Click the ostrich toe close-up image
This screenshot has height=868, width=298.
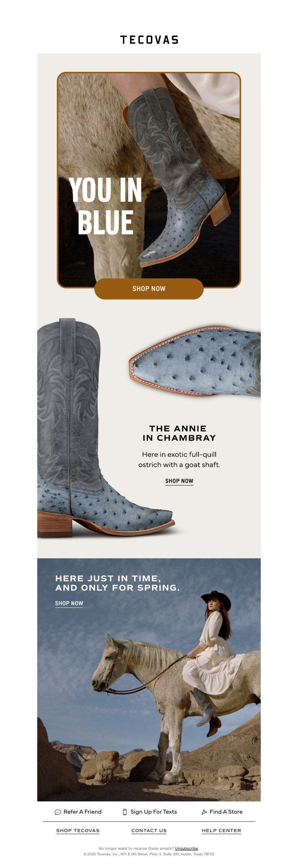(x=194, y=361)
